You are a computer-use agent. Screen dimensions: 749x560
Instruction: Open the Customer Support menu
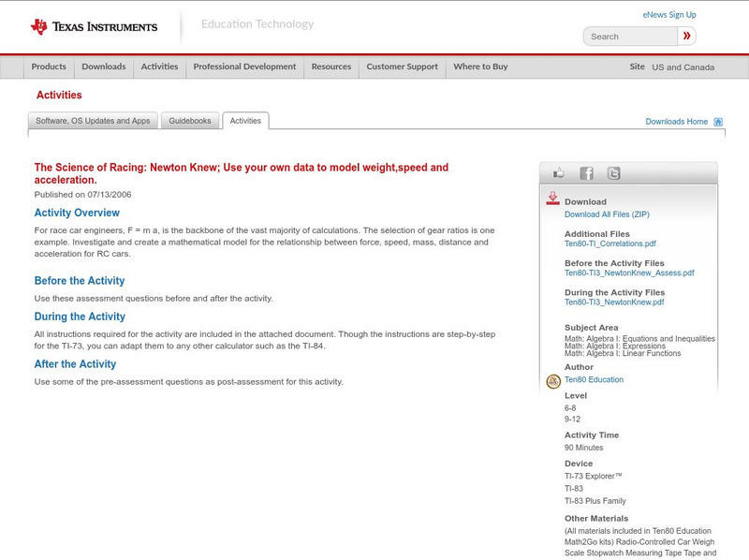point(403,66)
